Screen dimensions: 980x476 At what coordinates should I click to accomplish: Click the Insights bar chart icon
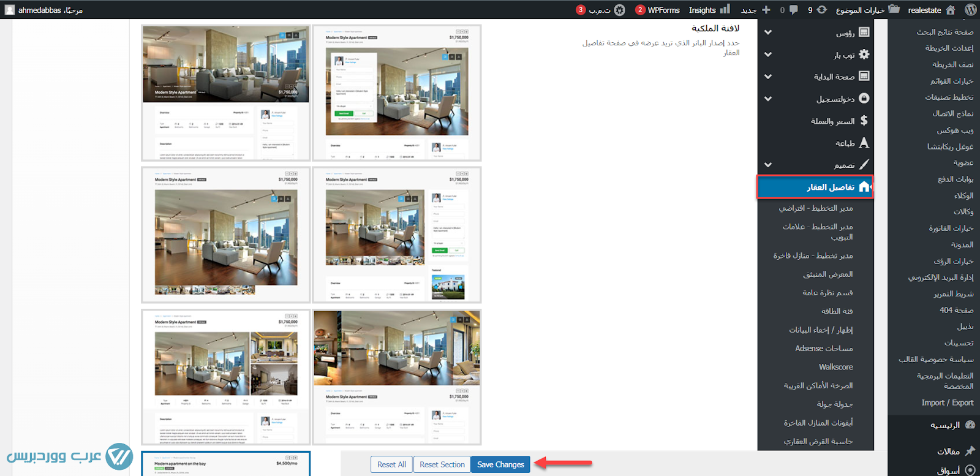725,9
